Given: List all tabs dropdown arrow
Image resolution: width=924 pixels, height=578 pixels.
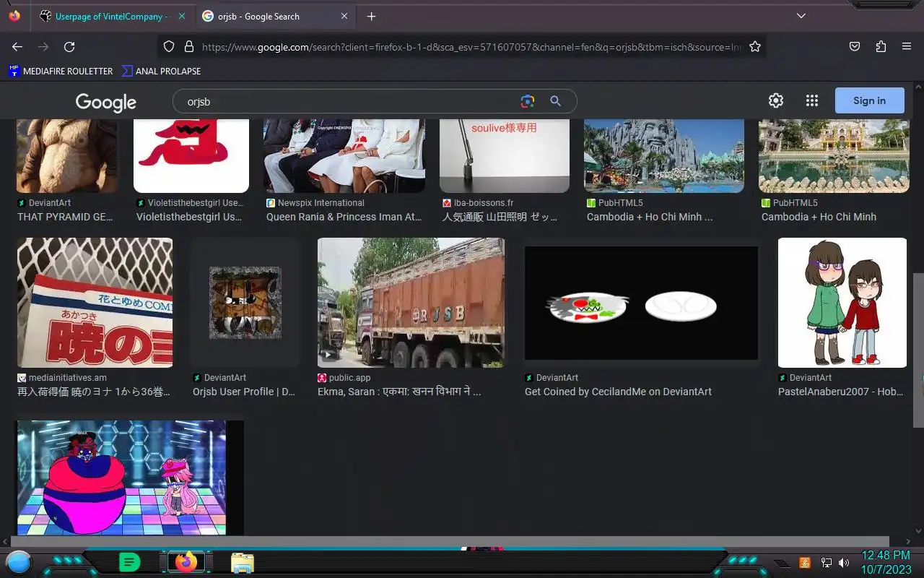Looking at the screenshot, I should [801, 16].
